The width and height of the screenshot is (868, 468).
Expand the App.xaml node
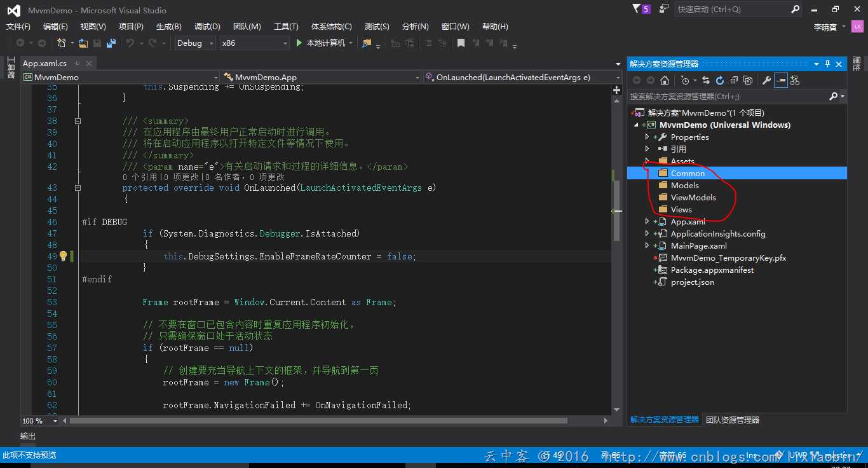(647, 221)
